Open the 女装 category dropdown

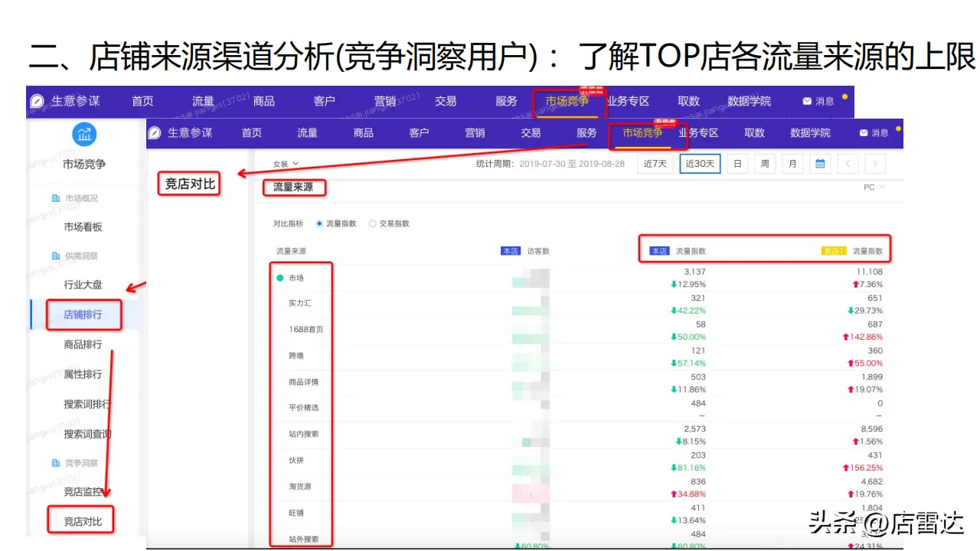(286, 164)
